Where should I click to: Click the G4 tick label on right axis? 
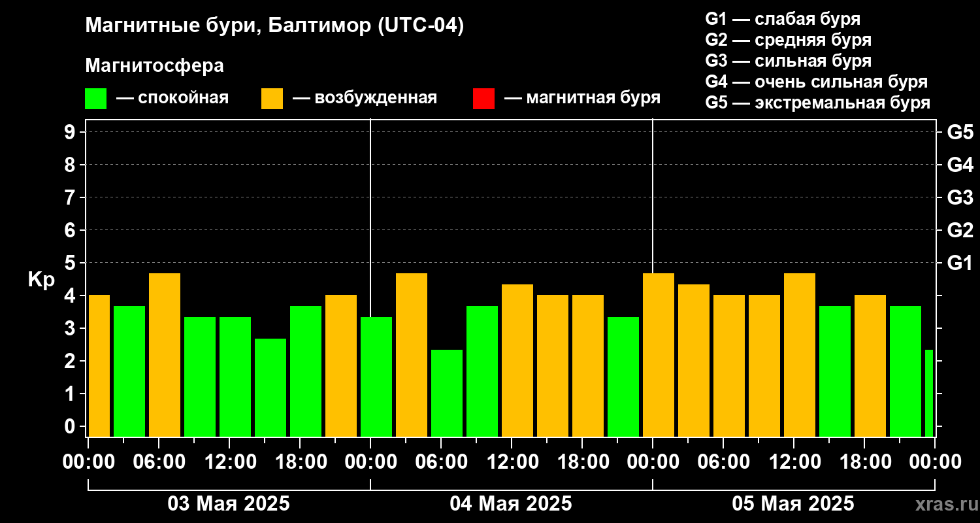click(x=960, y=165)
